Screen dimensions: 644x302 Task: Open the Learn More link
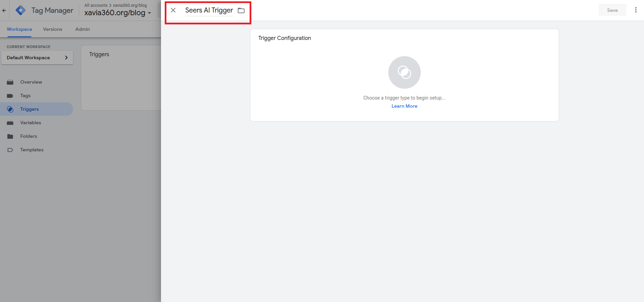(404, 106)
